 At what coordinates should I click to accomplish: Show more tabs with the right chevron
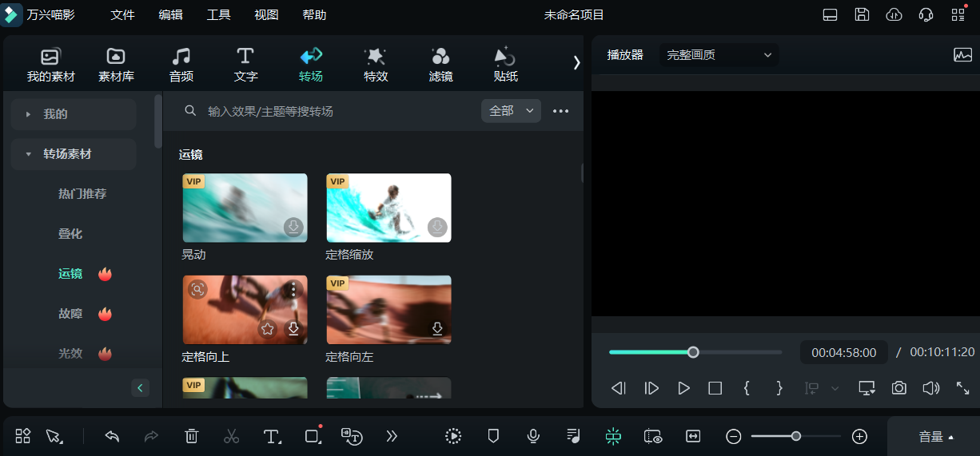(x=576, y=63)
